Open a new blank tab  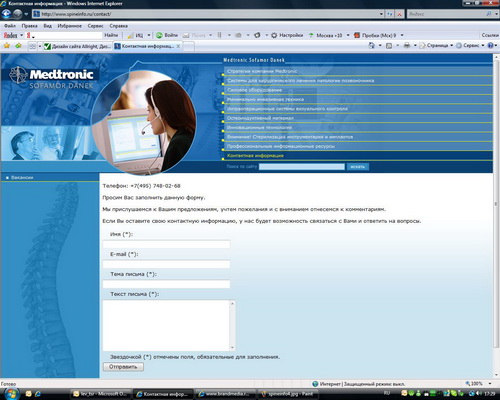pos(189,46)
